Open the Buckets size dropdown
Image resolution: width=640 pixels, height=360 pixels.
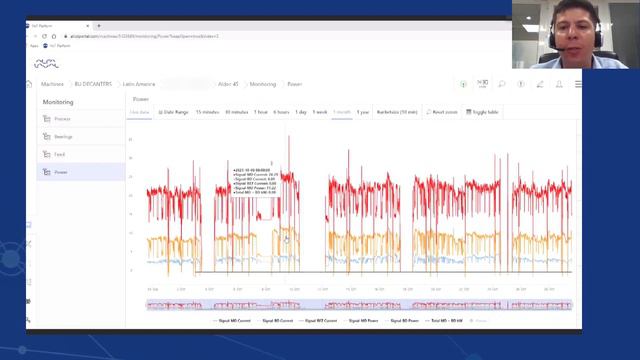[397, 112]
